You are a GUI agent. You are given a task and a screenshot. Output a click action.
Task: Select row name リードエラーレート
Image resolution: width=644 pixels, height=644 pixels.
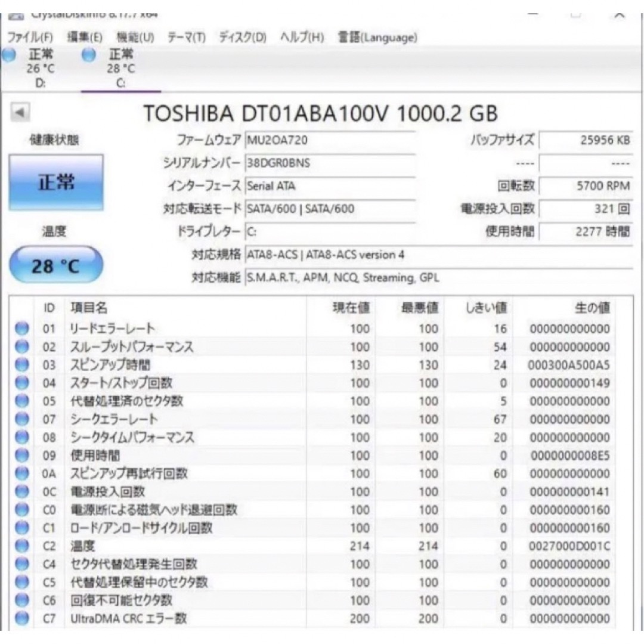point(113,329)
